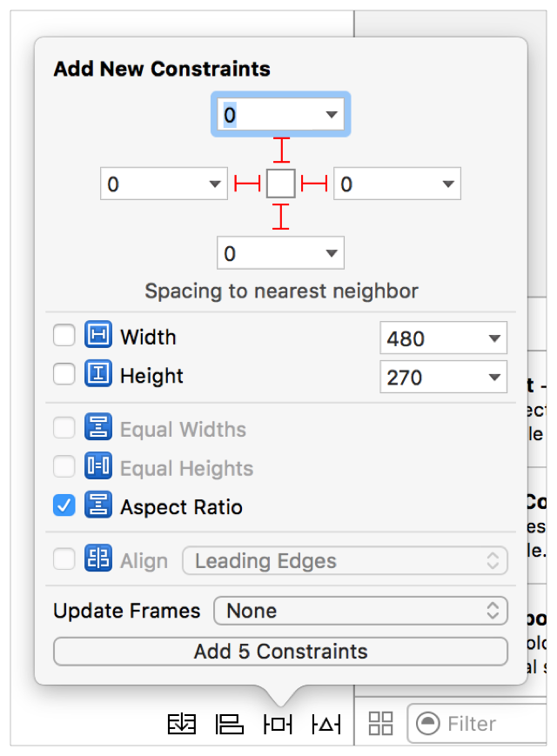Click the Update Frames icon in bottom bar

click(x=181, y=724)
